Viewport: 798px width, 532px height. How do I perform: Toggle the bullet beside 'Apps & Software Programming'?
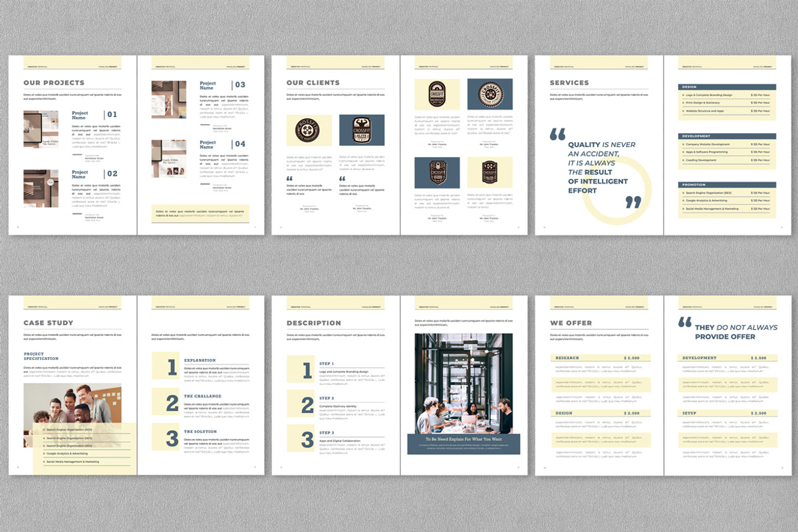(683, 152)
